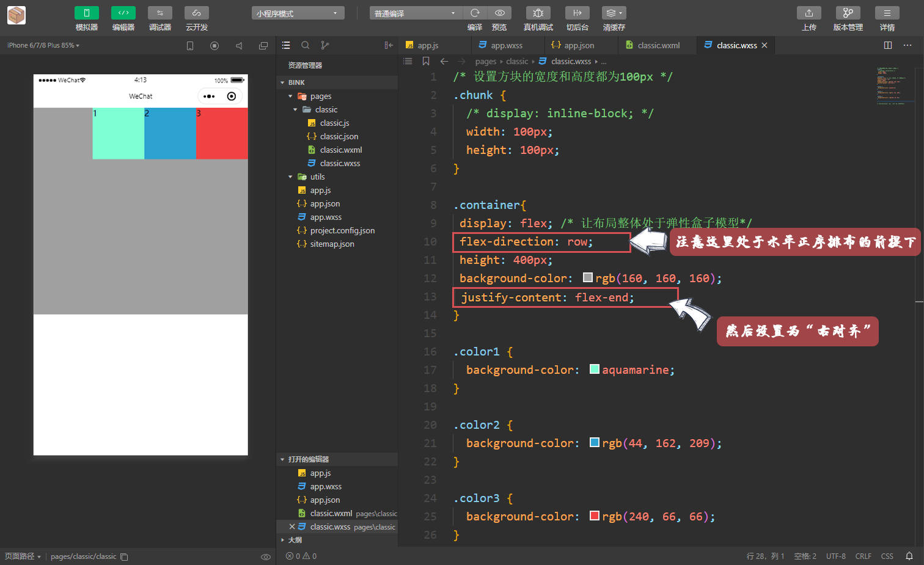Viewport: 924px width, 565px height.
Task: Open classic.js in the file tree
Action: tap(337, 123)
